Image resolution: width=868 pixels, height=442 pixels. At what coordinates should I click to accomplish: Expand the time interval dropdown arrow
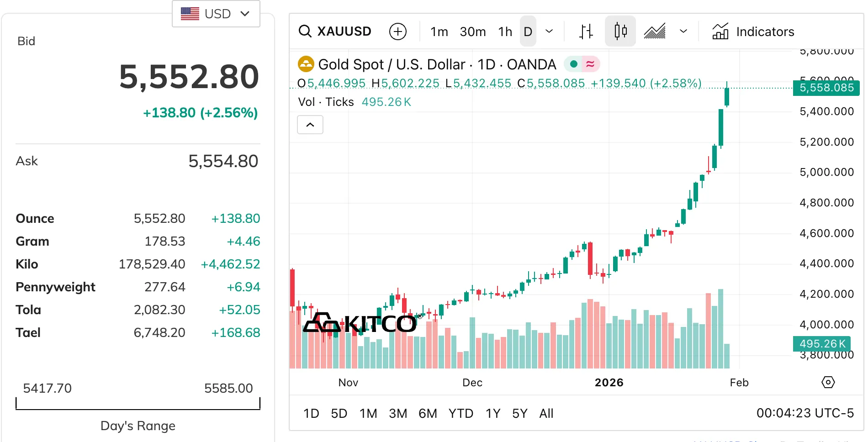(x=549, y=32)
